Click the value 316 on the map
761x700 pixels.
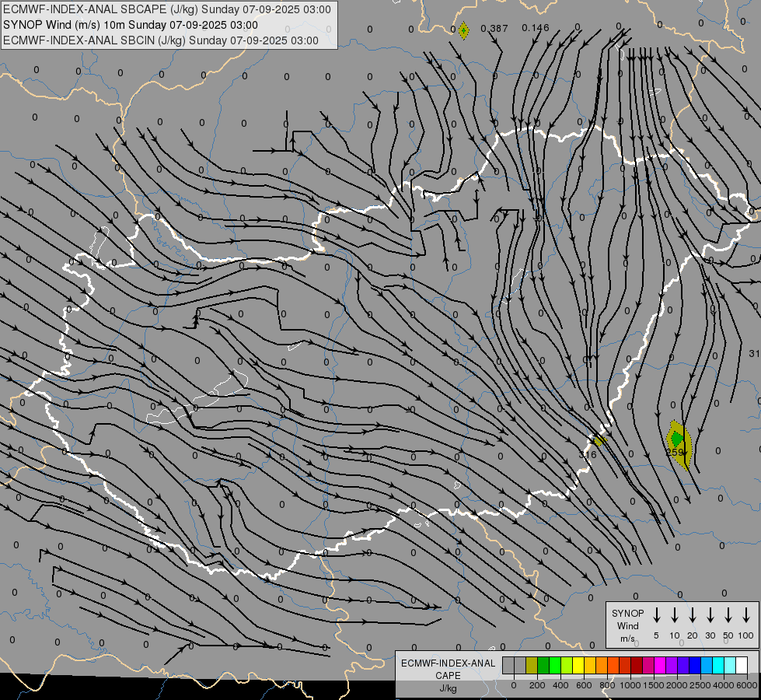pos(588,455)
